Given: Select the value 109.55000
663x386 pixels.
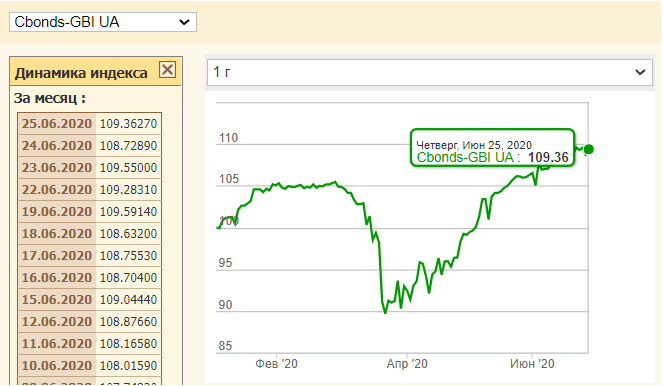Looking at the screenshot, I should [x=129, y=167].
